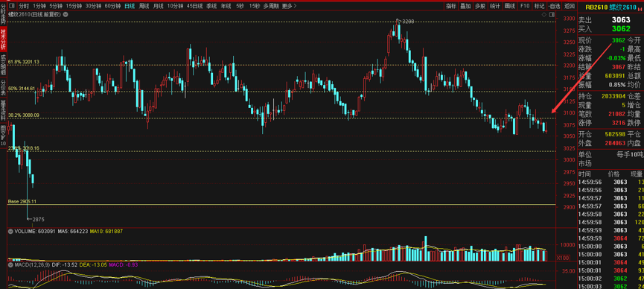
Task: Select the 10分钟 period
Action: click(x=175, y=6)
